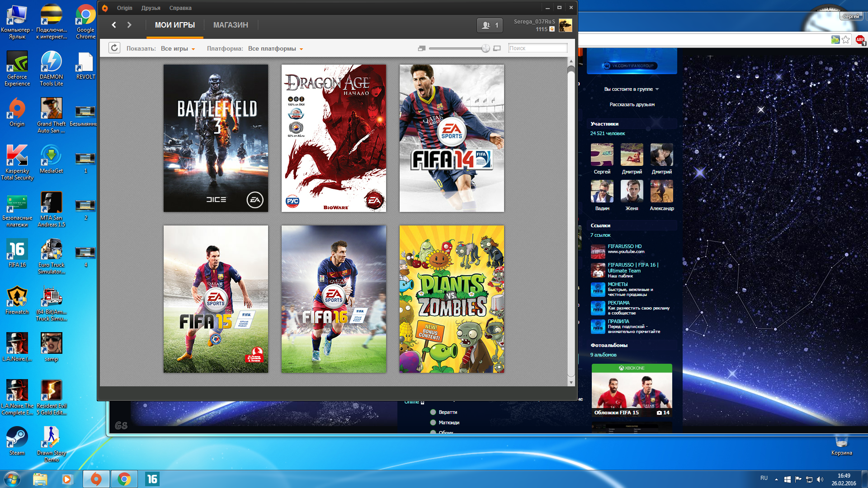
Task: Open the FIFARUSSO HD youtube link
Action: tap(624, 246)
